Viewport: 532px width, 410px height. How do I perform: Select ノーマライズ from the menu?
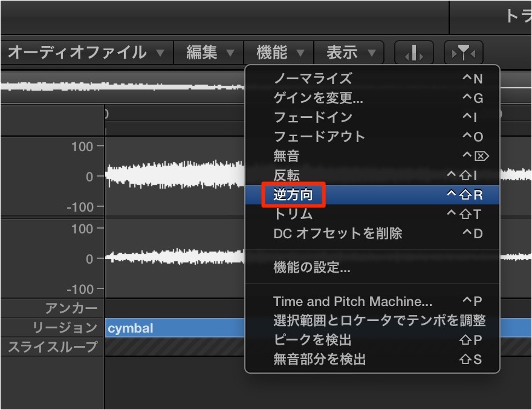[x=372, y=79]
